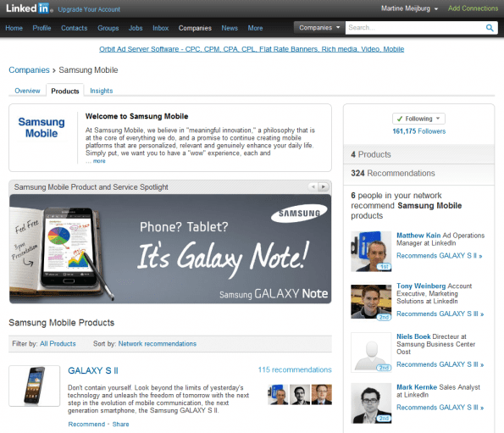The height and width of the screenshot is (433, 504).
Task: Open Profile in navigation bar
Action: tap(42, 28)
